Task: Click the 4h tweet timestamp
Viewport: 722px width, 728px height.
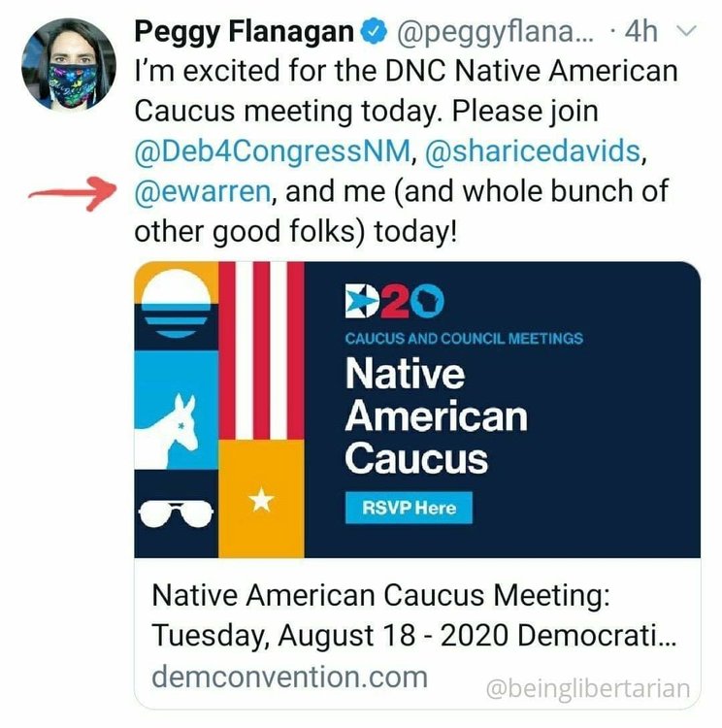Action: [x=640, y=32]
